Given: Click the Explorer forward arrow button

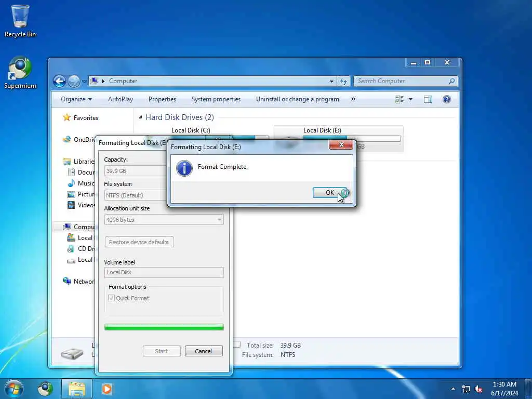Looking at the screenshot, I should (x=74, y=81).
